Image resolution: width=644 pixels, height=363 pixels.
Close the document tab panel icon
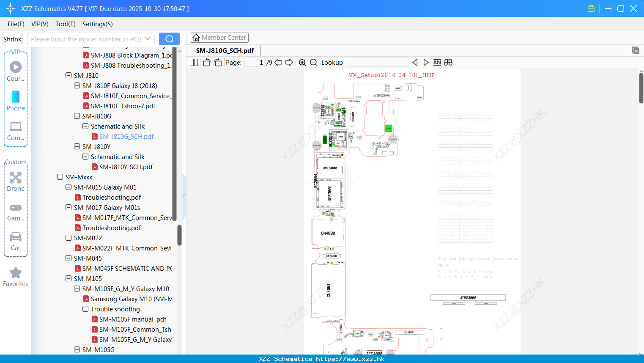pos(635,50)
